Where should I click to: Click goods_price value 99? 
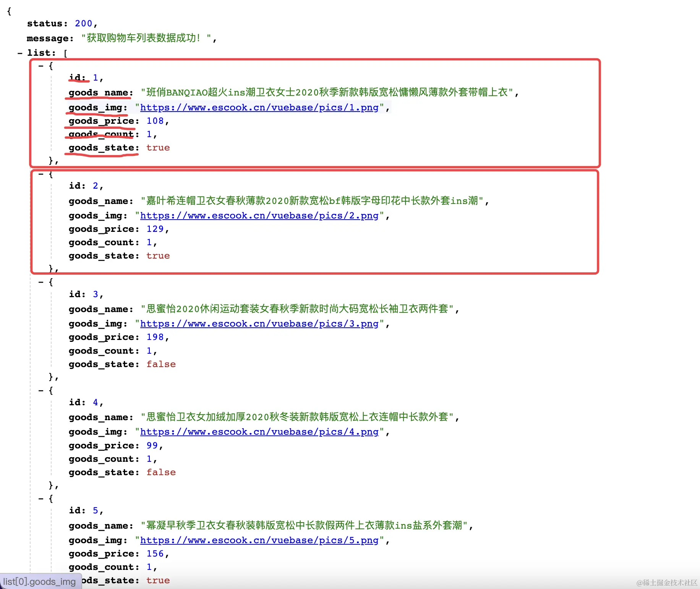[152, 446]
